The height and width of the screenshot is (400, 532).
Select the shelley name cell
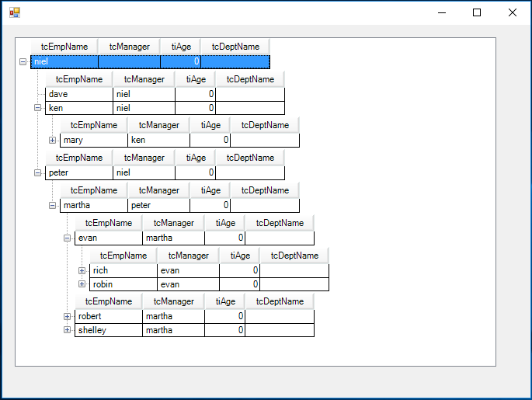109,330
